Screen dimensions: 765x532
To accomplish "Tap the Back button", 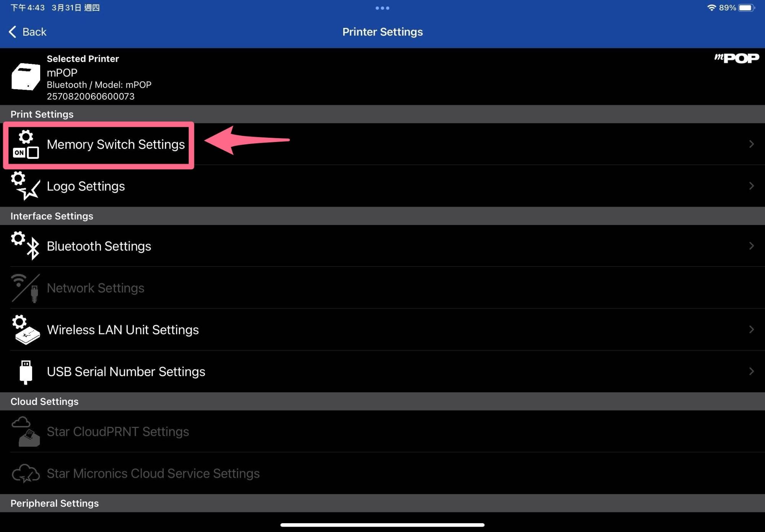I will click(28, 32).
